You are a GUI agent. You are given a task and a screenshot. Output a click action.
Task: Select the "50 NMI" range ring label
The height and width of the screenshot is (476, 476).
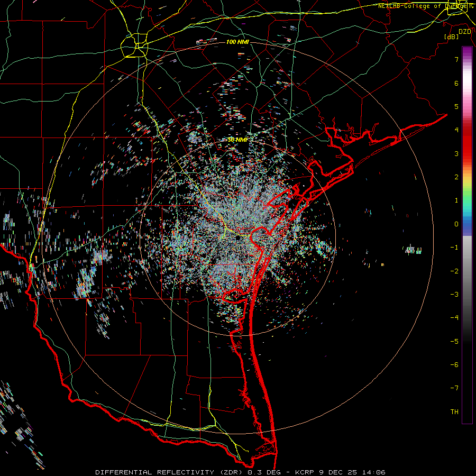[237, 140]
